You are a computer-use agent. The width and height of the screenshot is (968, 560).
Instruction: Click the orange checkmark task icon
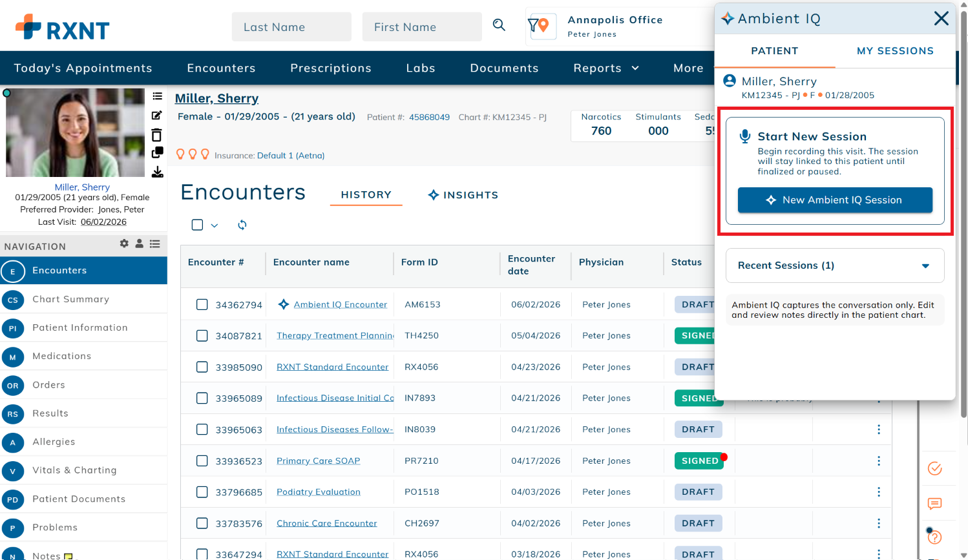pos(934,468)
